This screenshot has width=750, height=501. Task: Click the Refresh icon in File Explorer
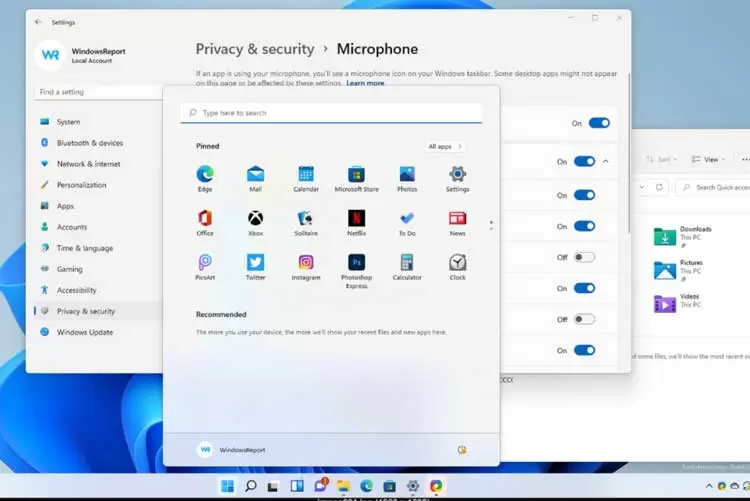tap(659, 187)
